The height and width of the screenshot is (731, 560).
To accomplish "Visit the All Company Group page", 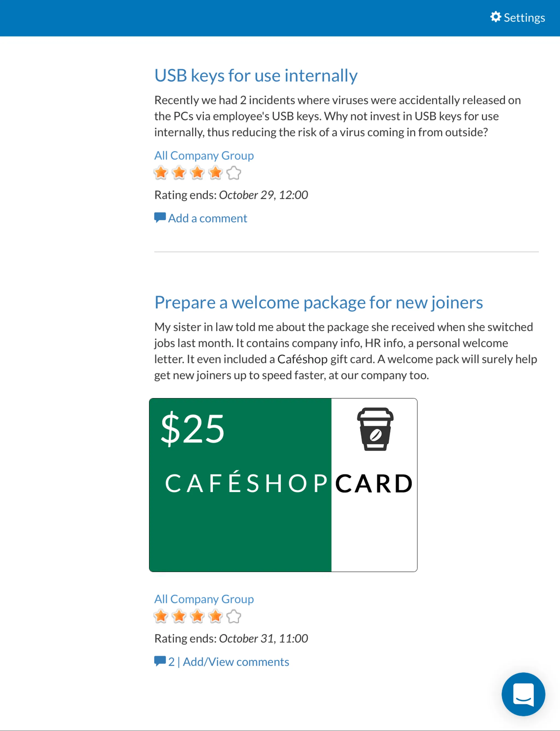I will click(x=204, y=155).
